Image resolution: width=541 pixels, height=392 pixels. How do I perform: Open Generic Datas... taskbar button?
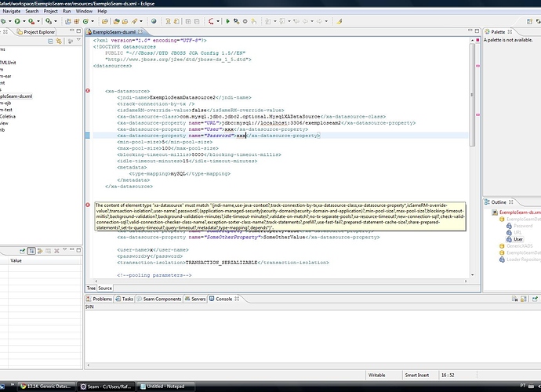46,387
